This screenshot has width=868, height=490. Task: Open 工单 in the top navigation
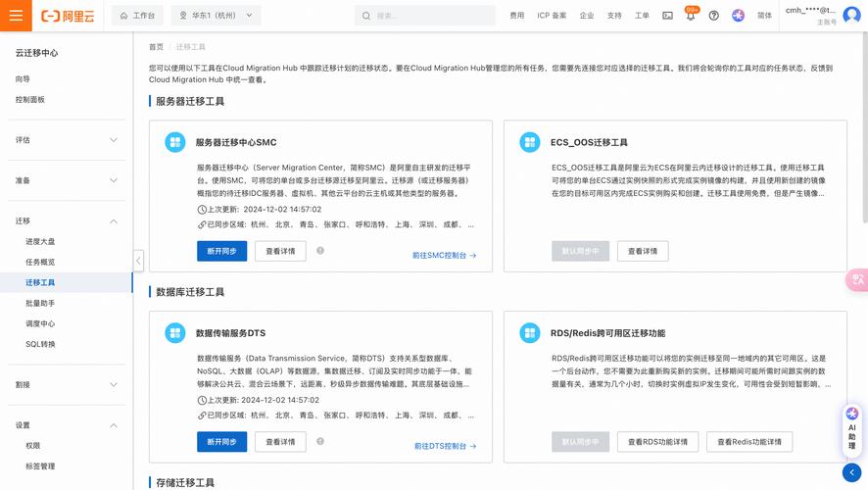click(642, 16)
